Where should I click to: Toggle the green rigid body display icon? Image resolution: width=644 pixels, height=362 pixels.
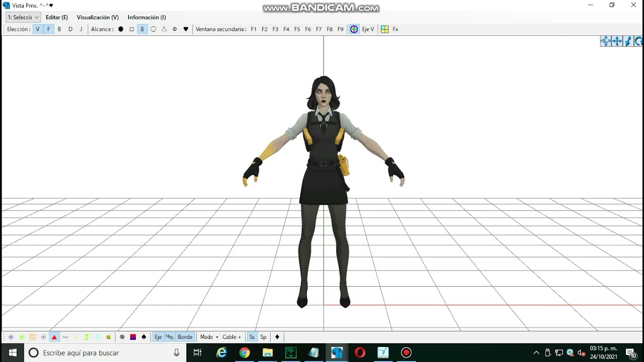pyautogui.click(x=87, y=337)
